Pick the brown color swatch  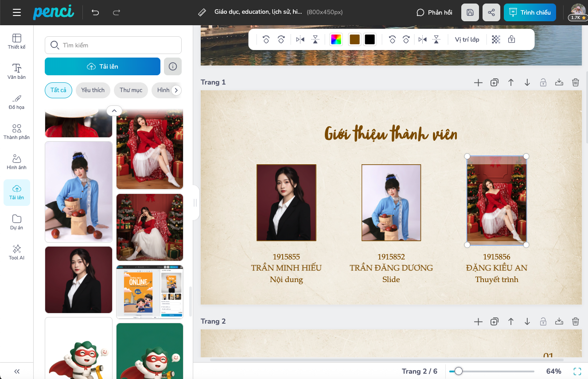point(354,39)
